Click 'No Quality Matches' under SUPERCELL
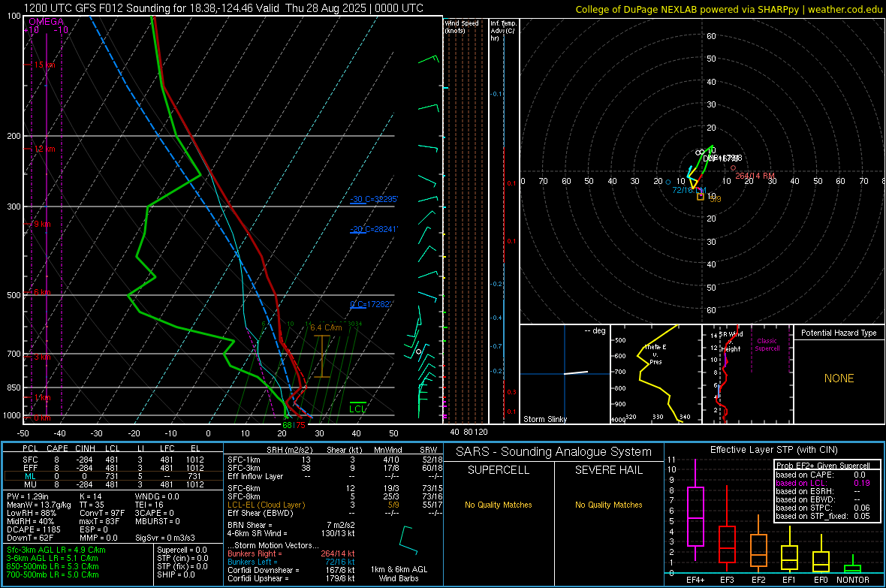Screen dimensions: 886x588 [x=499, y=505]
